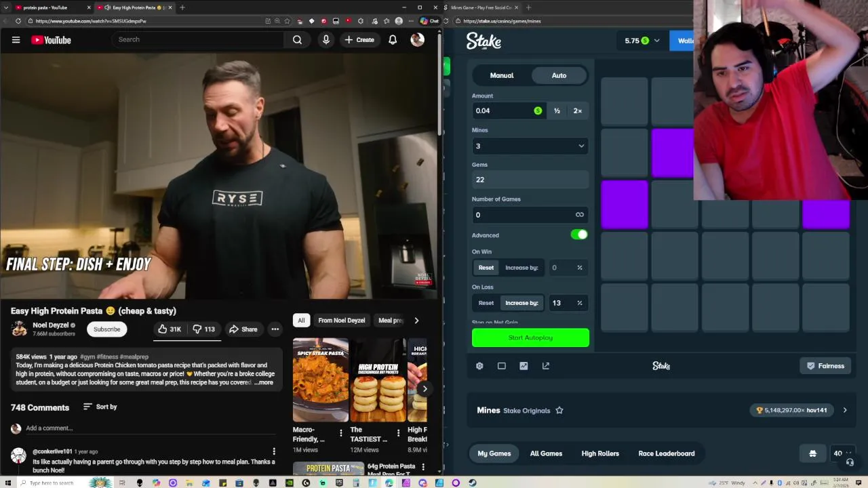Open the Fairness button

[x=825, y=366]
